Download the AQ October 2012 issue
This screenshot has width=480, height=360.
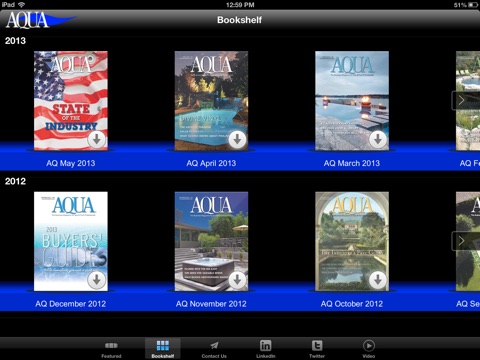click(x=378, y=280)
